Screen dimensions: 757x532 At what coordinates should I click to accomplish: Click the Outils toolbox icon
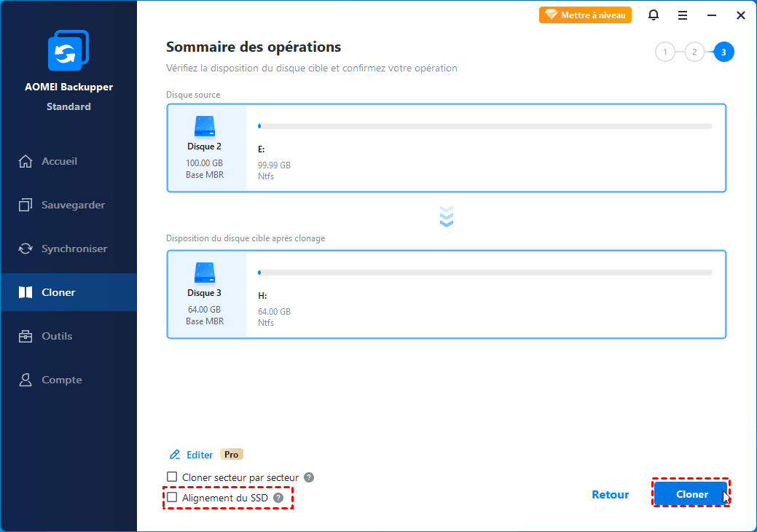(25, 336)
